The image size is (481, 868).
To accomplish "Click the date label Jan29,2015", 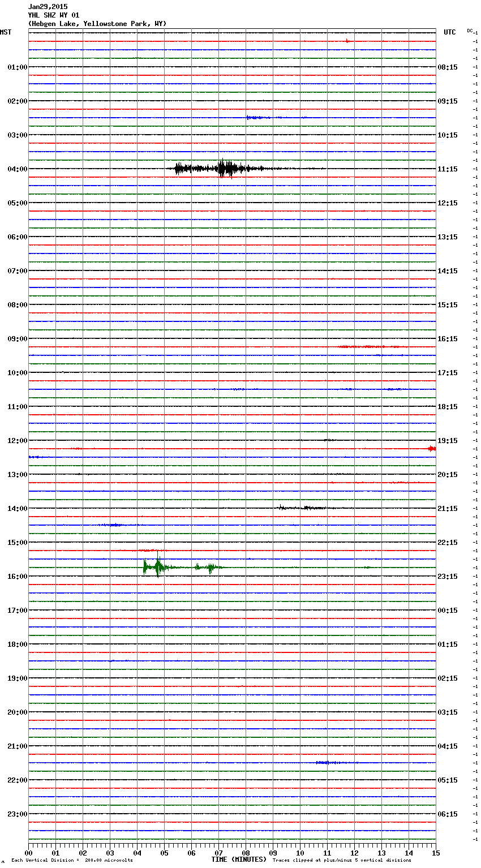I will (x=48, y=7).
